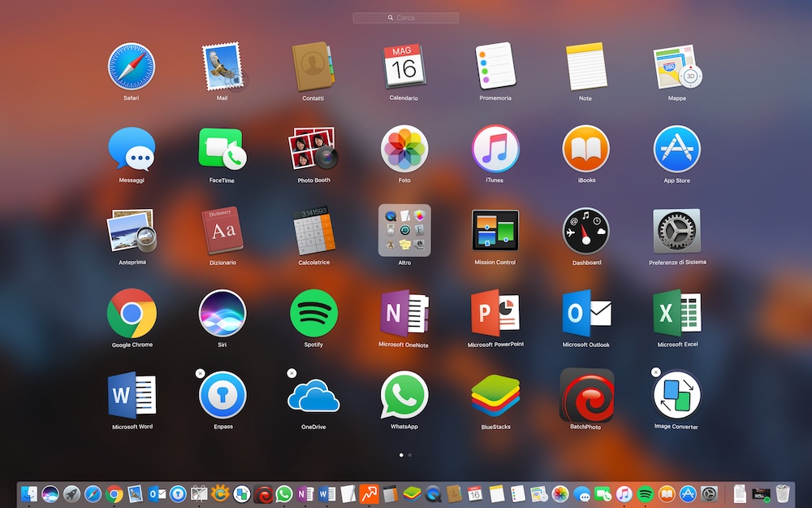Open Word from the Dock
The width and height of the screenshot is (812, 508).
coord(326,494)
